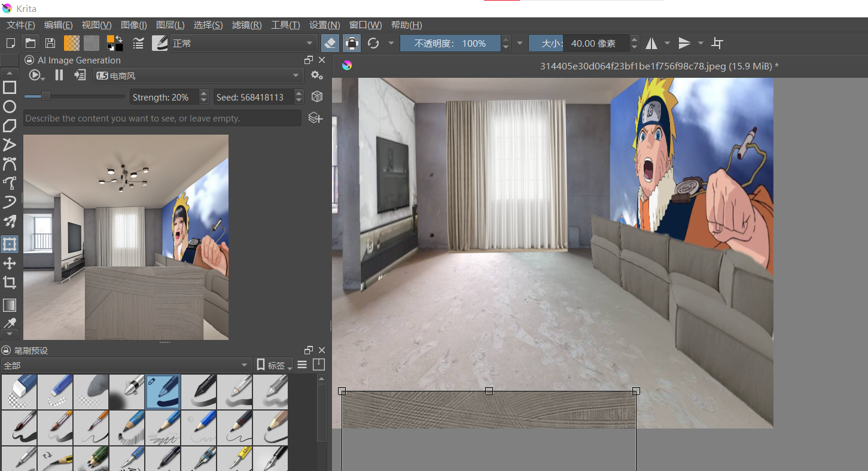Increase the Strength 20% spinner value
The image size is (868, 471).
[x=204, y=93]
